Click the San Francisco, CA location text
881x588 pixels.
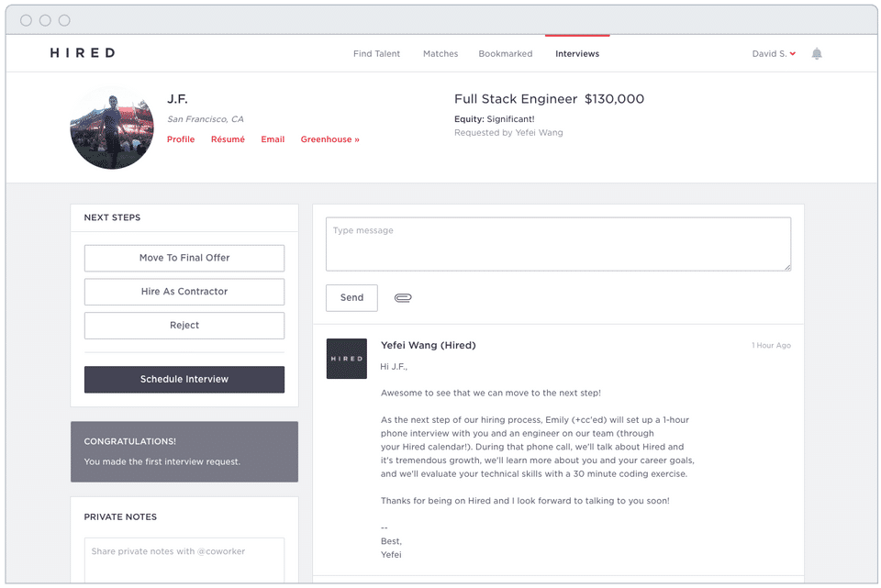click(x=205, y=119)
